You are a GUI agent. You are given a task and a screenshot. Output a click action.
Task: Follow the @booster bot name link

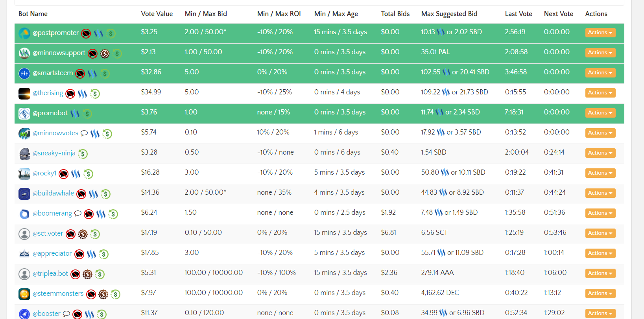[x=46, y=313]
